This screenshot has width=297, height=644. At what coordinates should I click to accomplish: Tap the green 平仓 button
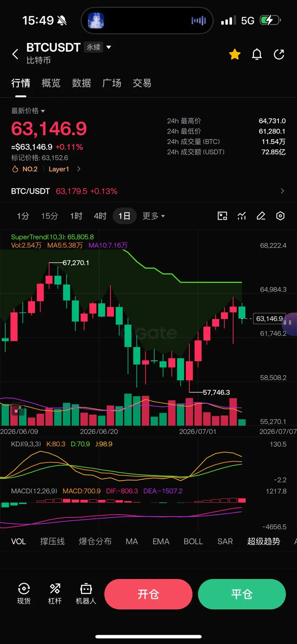pos(242,594)
